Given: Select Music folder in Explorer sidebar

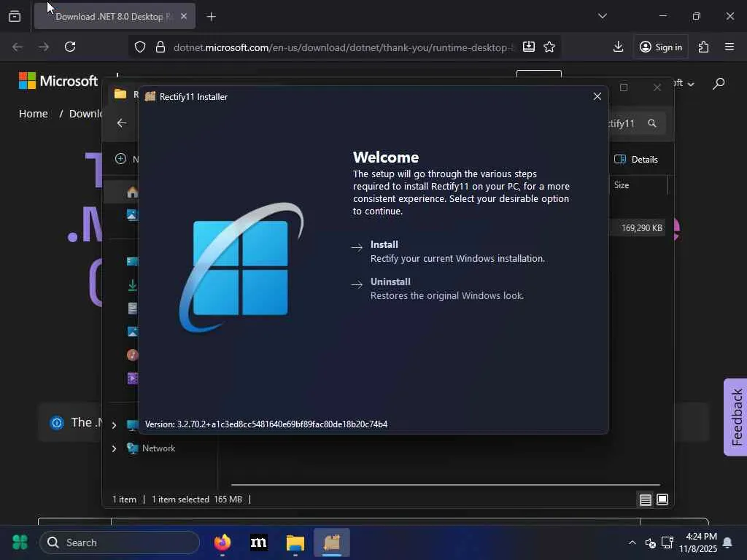Looking at the screenshot, I should pyautogui.click(x=132, y=355).
